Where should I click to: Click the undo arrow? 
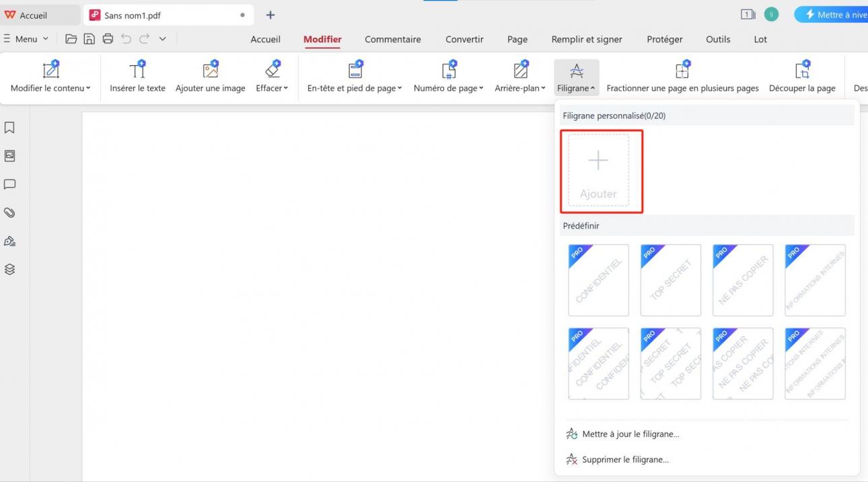pyautogui.click(x=126, y=39)
